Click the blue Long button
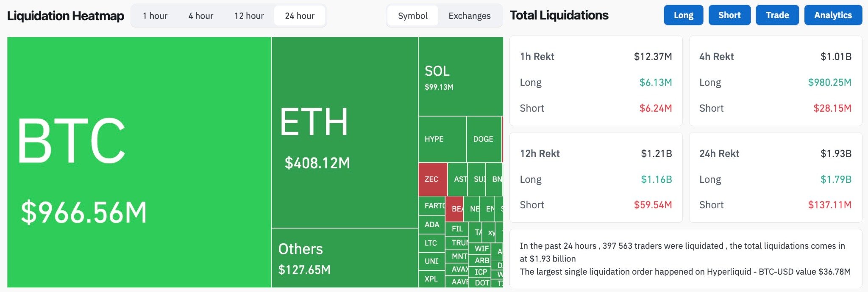Image resolution: width=868 pixels, height=292 pixels. (x=683, y=15)
